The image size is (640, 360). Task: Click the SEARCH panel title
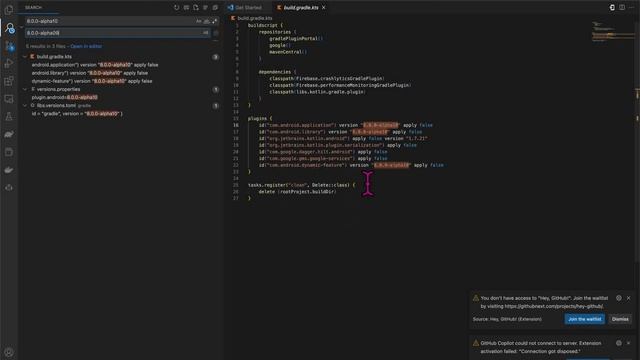pos(33,7)
